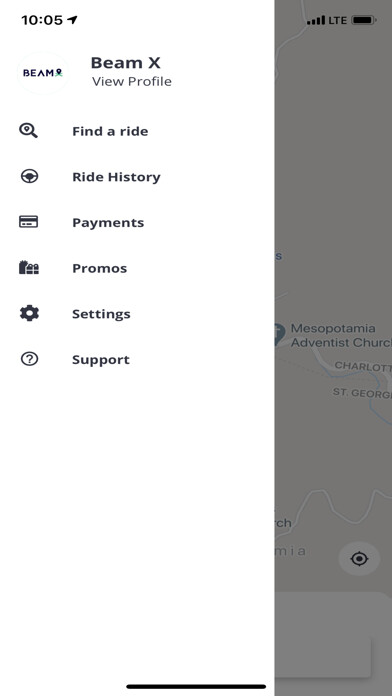Tap the Promos gift icon
The height and width of the screenshot is (696, 392).
coord(29,268)
